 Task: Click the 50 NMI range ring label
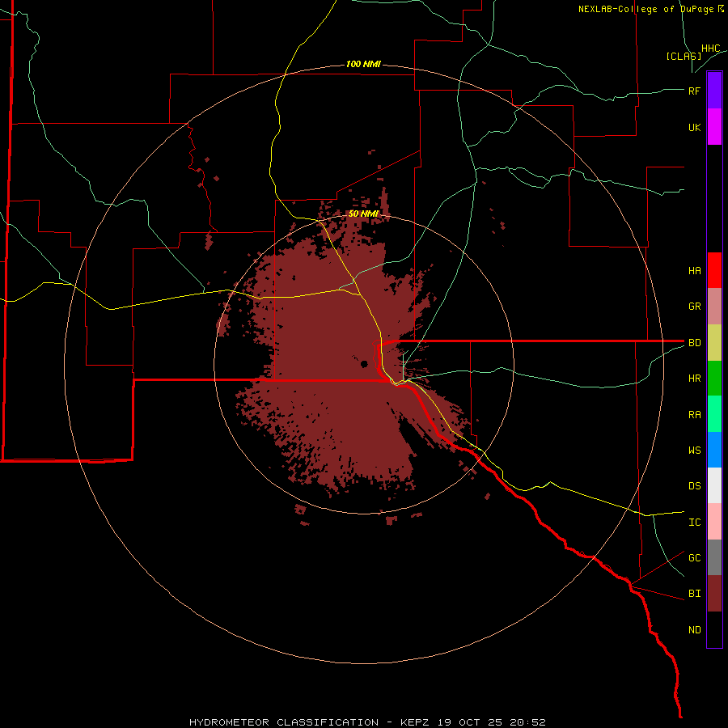363,214
